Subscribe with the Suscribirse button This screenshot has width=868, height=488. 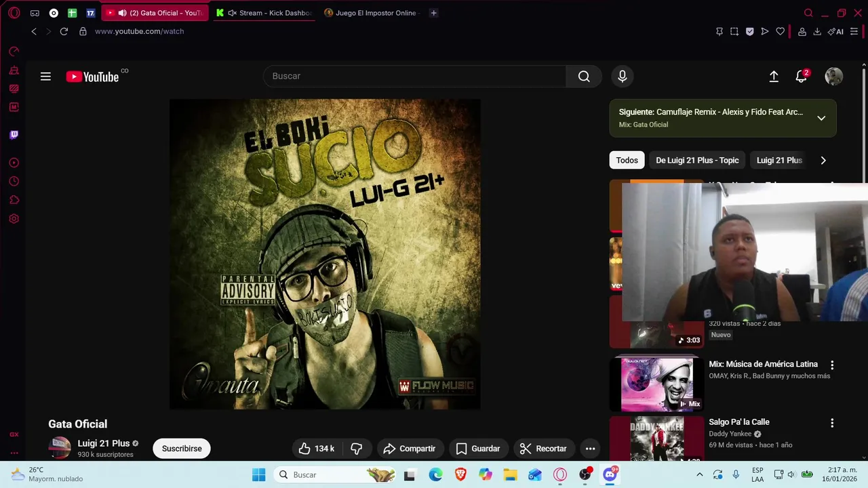[182, 449]
